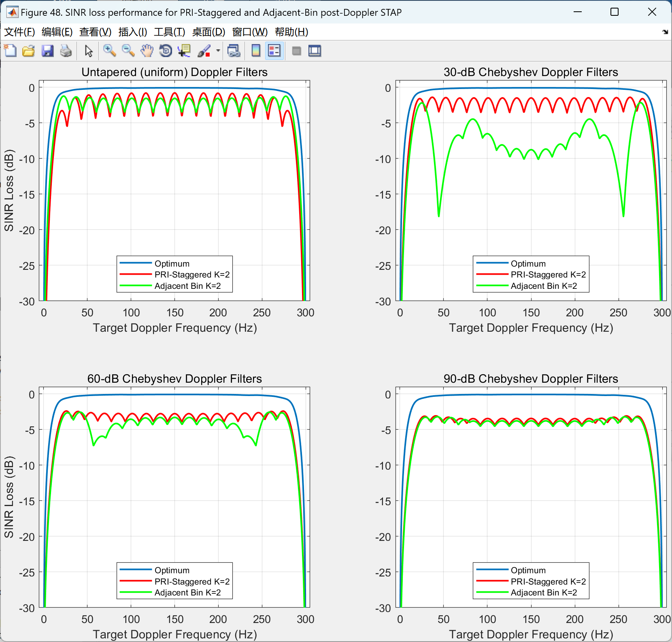Select PRI-Staggered K=2 legend entry in 90-dB plot

tap(548, 581)
